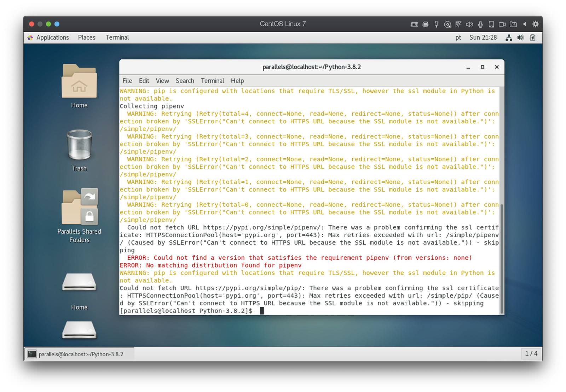Viewport: 566px width, 392px height.
Task: Collapse the Parallels status icons arrow
Action: tap(525, 24)
